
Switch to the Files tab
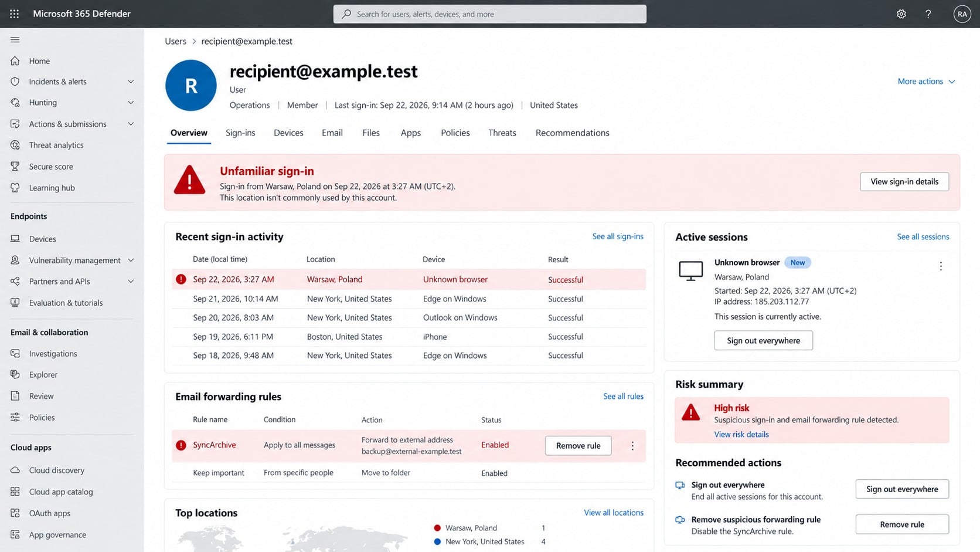pyautogui.click(x=371, y=133)
